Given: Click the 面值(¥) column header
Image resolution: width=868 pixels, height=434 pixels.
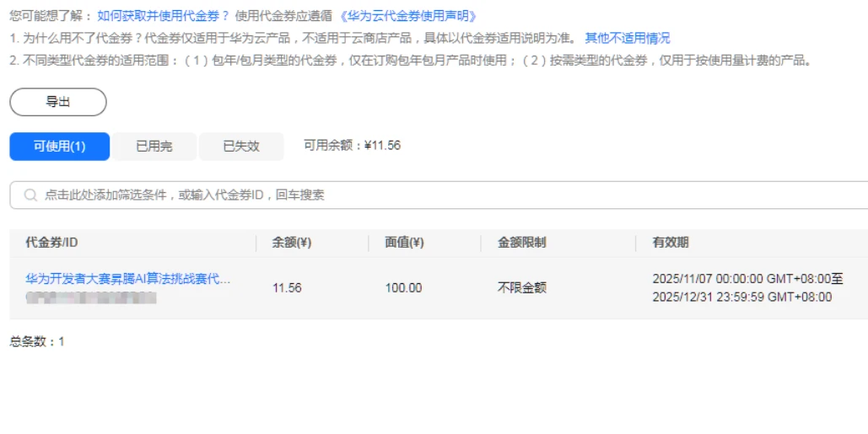Looking at the screenshot, I should tap(404, 243).
